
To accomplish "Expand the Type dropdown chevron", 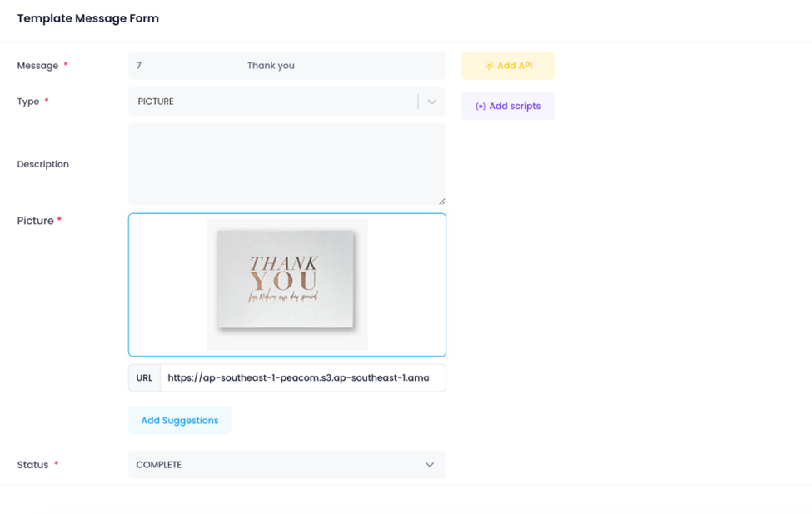I will click(x=431, y=102).
